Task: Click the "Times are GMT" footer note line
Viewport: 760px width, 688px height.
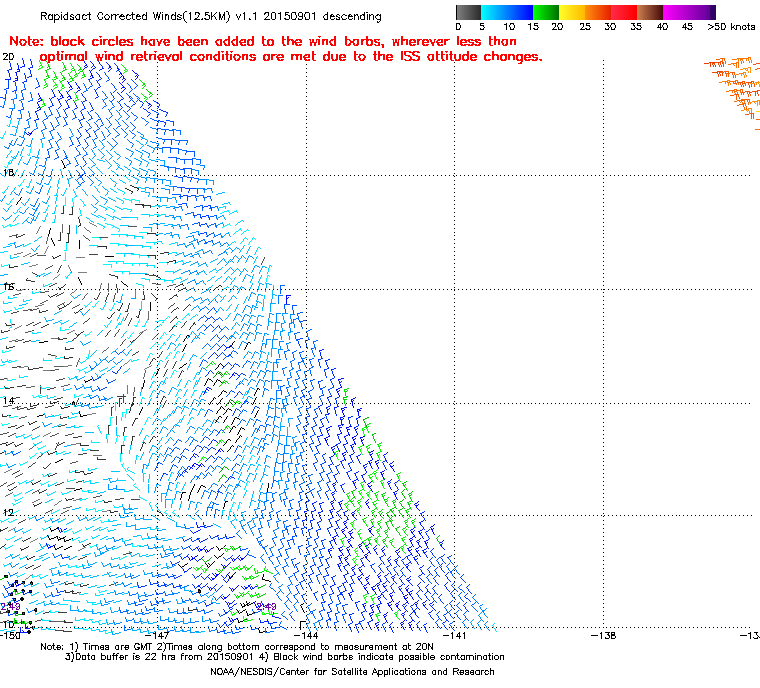Action: tap(237, 647)
